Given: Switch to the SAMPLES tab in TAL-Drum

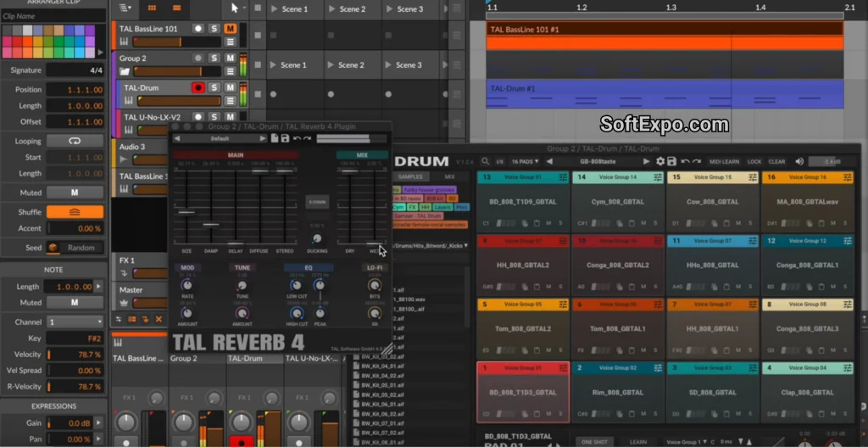Looking at the screenshot, I should 410,177.
